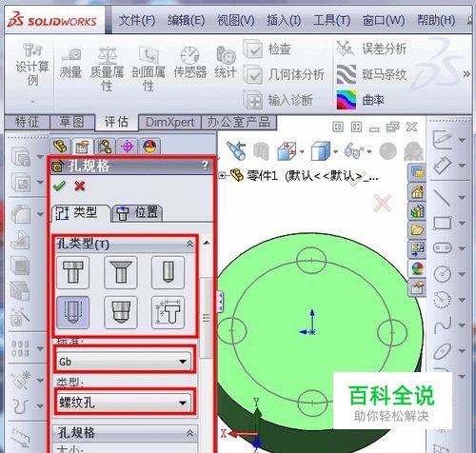Open Standard dropdown showing Gb

coord(124,362)
